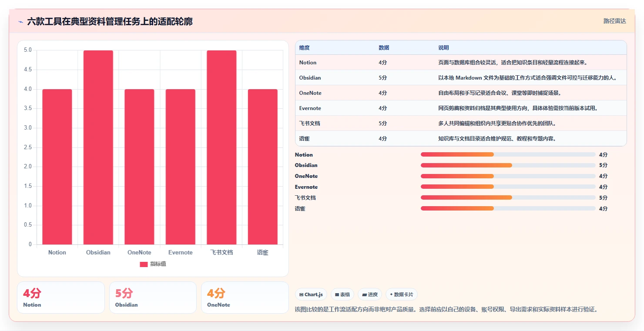This screenshot has height=331, width=644.
Task: Toggle the 指标值 legend swatch
Action: [x=144, y=264]
